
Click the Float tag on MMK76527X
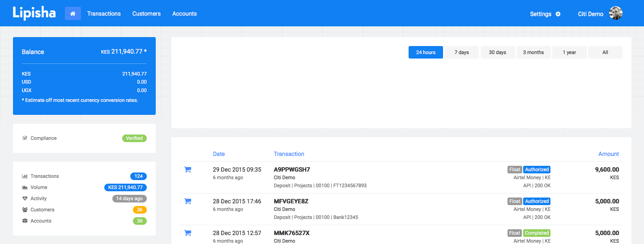[515, 233]
